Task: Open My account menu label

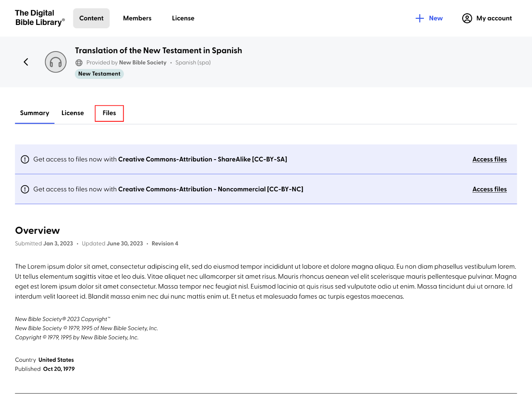Action: (494, 18)
